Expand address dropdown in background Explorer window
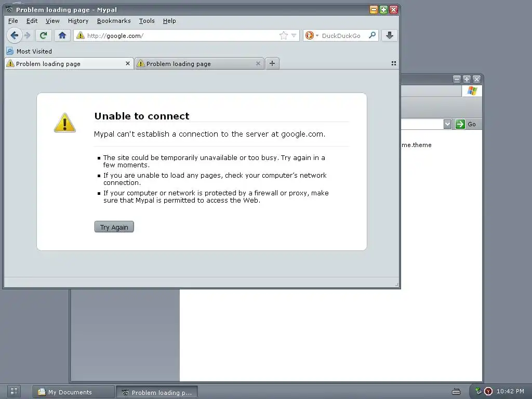The image size is (532, 399). (x=447, y=124)
